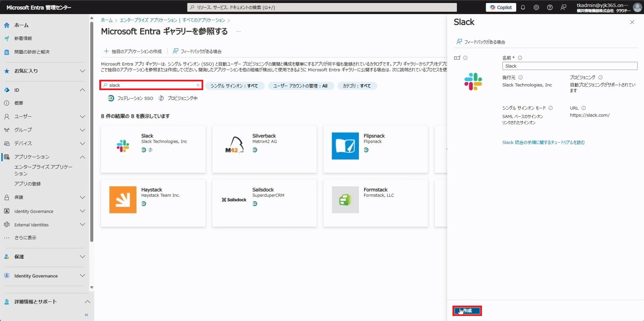Viewport: 644px width, 321px height.
Task: Close the Slack side panel
Action: tap(632, 22)
